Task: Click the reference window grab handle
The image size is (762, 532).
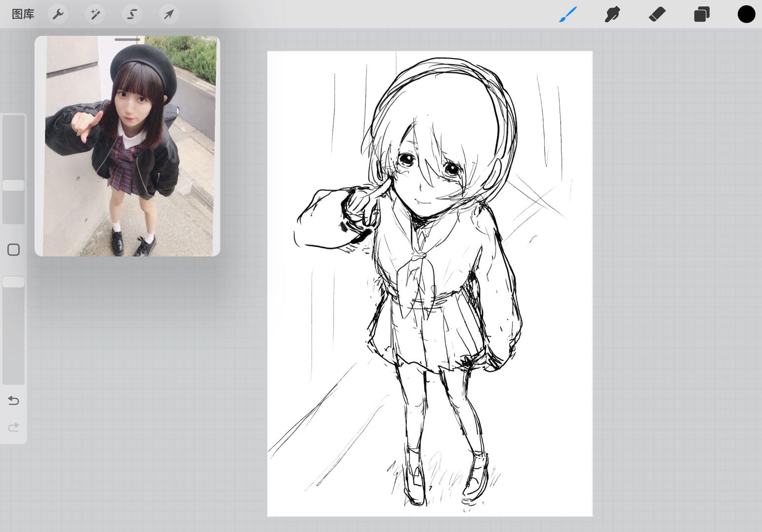Action: pyautogui.click(x=127, y=39)
